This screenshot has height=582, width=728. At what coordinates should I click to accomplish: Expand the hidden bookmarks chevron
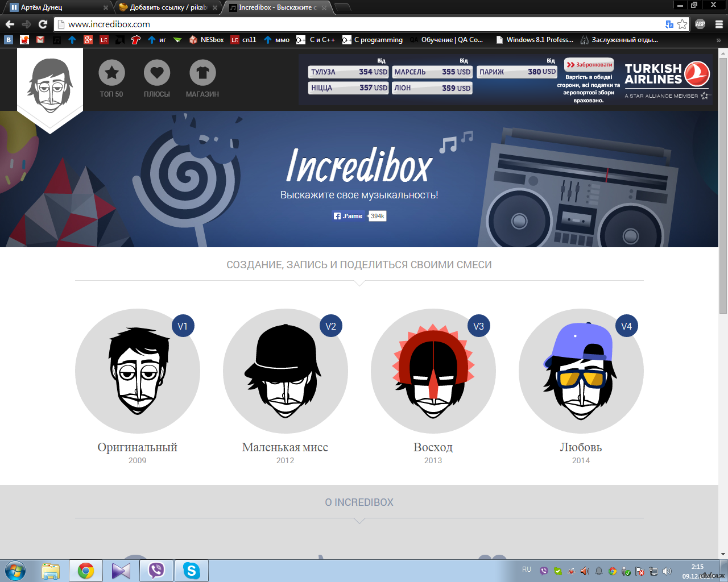(718, 40)
